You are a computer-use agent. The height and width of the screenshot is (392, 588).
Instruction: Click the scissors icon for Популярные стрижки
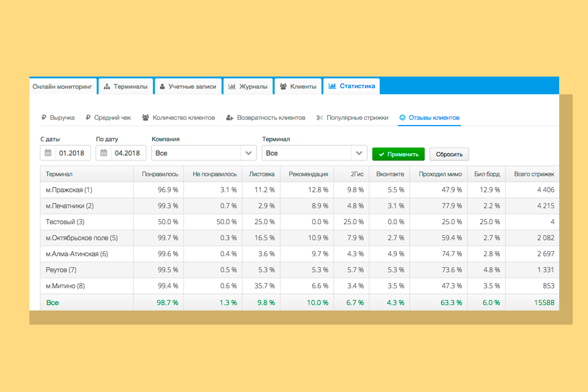point(319,118)
